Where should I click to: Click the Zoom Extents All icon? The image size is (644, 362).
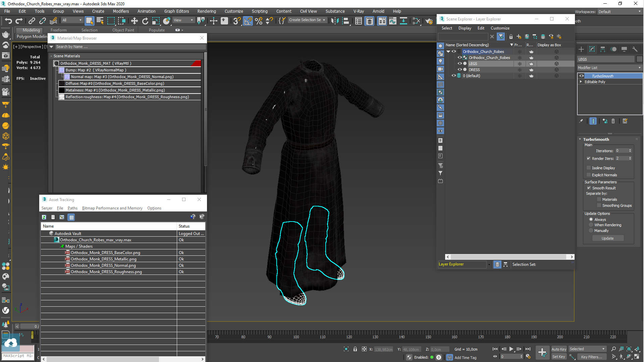coord(637,349)
